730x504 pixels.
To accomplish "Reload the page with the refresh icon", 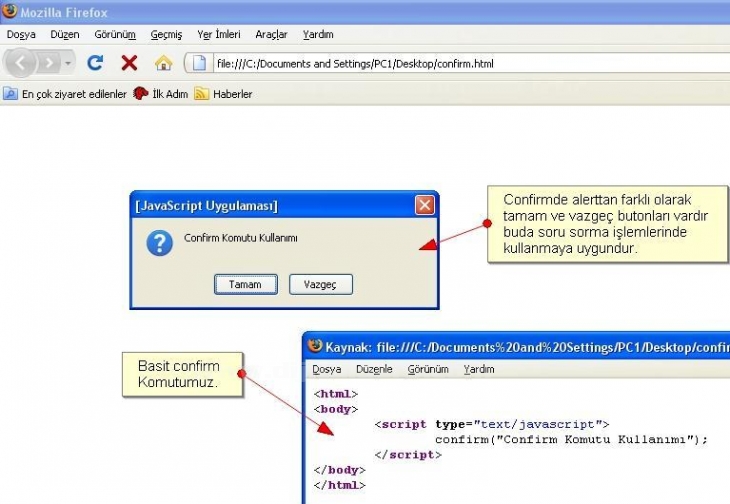I will point(96,63).
